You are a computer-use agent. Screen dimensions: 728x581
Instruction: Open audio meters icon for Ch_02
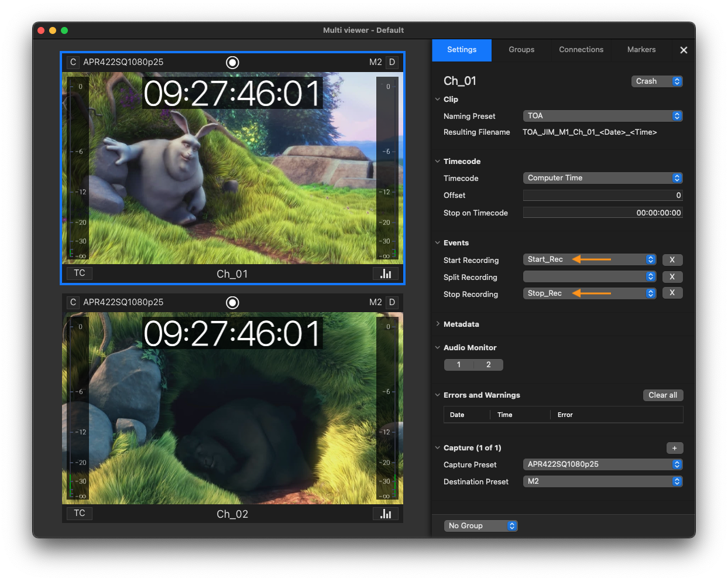point(386,514)
